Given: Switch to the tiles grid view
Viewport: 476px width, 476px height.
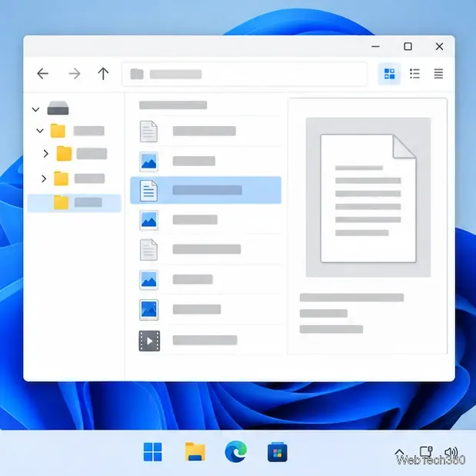Looking at the screenshot, I should (389, 74).
